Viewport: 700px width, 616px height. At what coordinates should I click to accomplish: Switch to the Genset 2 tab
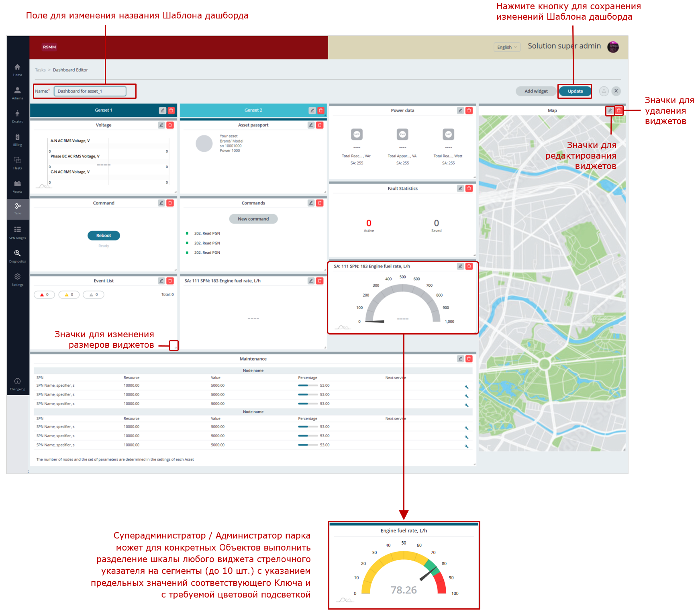pyautogui.click(x=253, y=110)
